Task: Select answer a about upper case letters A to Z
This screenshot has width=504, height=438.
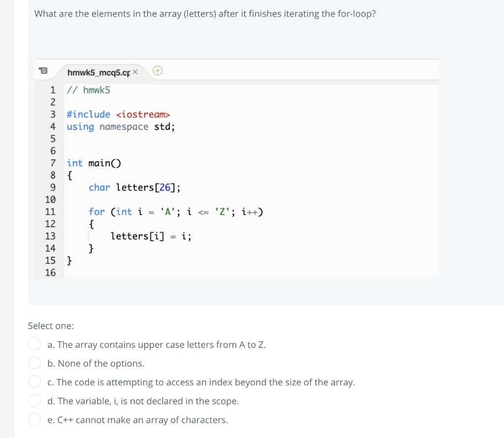Action: [x=34, y=344]
